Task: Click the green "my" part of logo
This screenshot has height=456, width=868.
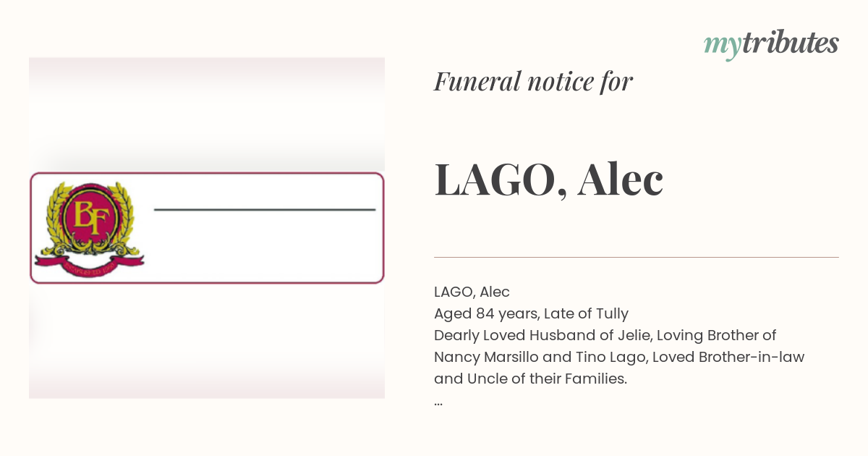Action: pyautogui.click(x=722, y=46)
